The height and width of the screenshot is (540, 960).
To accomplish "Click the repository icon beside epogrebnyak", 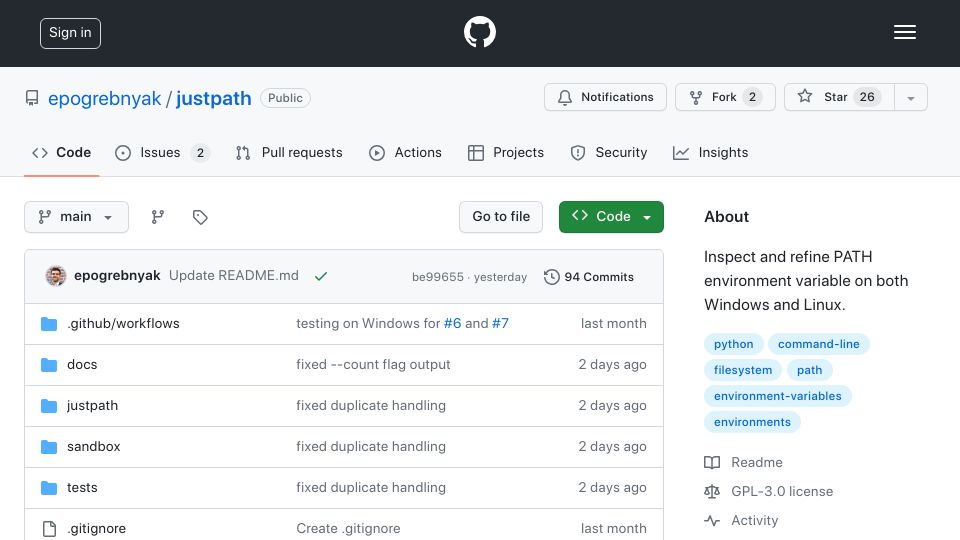I will pos(32,98).
